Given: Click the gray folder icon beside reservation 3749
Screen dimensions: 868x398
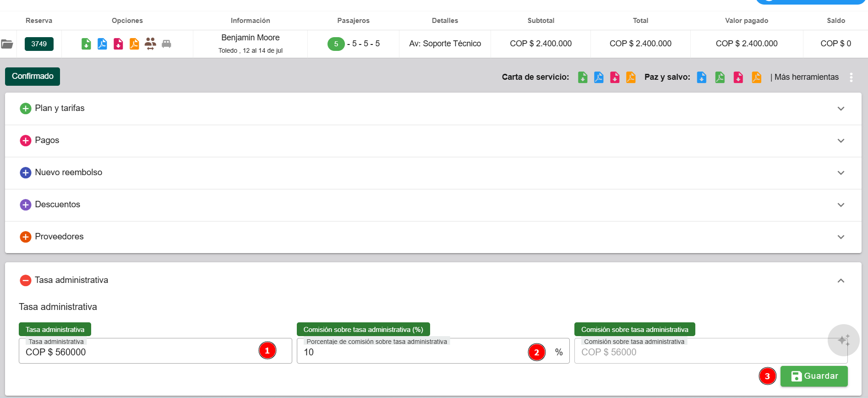Looking at the screenshot, I should coord(7,44).
